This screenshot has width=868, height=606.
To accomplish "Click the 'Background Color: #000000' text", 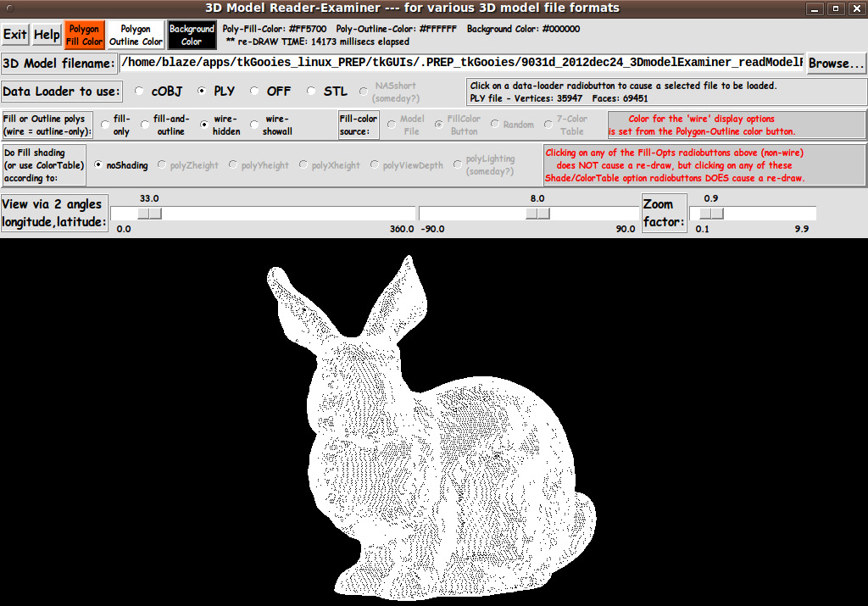I will (x=523, y=29).
